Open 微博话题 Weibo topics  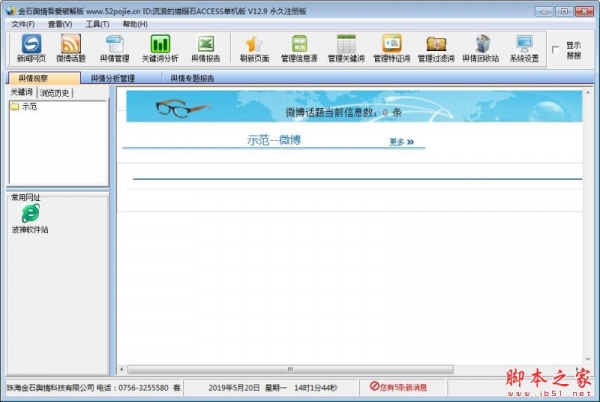click(x=71, y=49)
